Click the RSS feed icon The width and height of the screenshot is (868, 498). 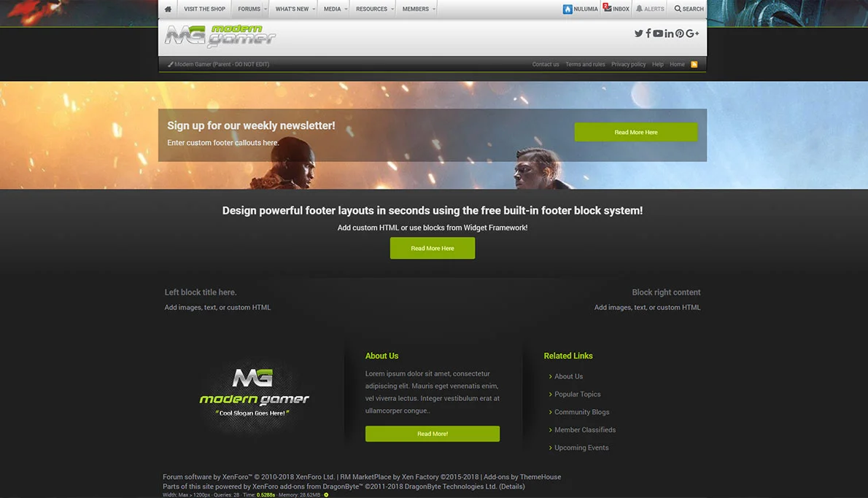(x=694, y=64)
